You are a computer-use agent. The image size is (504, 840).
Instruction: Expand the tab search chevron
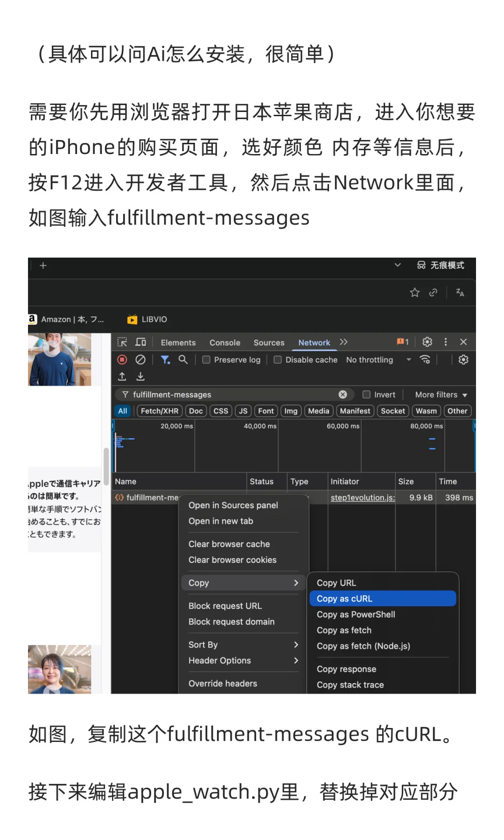(398, 265)
